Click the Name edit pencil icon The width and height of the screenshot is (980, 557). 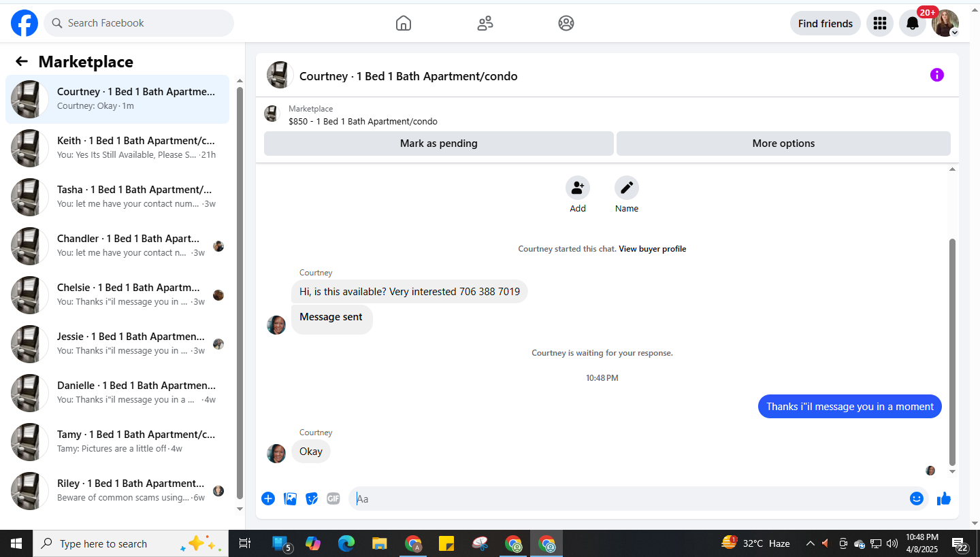627,188
